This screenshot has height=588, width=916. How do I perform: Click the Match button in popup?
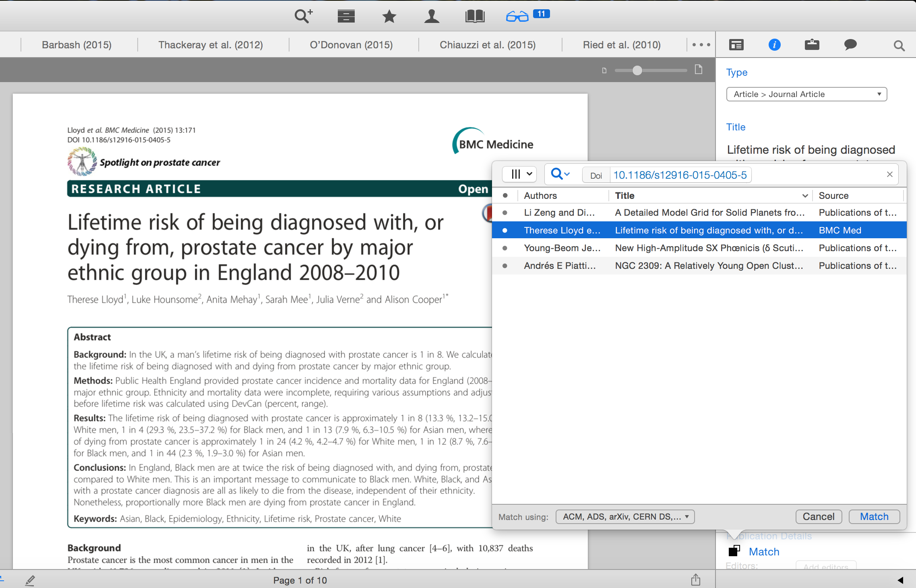point(874,517)
